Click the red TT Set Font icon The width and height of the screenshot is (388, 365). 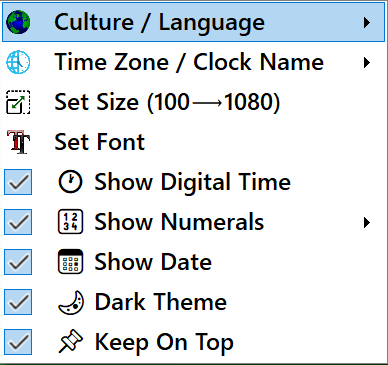(18, 142)
